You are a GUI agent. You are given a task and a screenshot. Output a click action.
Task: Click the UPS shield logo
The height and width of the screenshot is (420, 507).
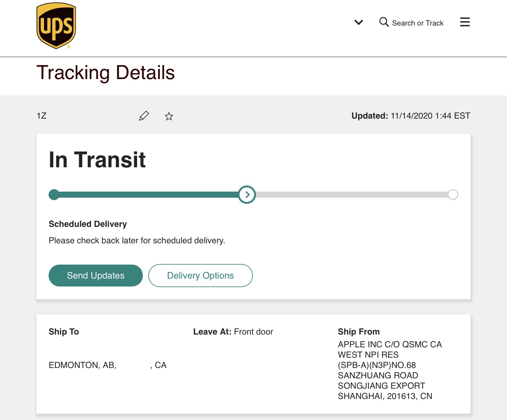point(56,26)
